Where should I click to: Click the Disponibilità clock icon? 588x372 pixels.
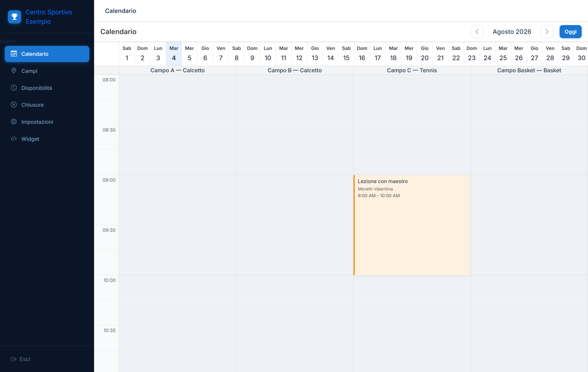tap(14, 88)
